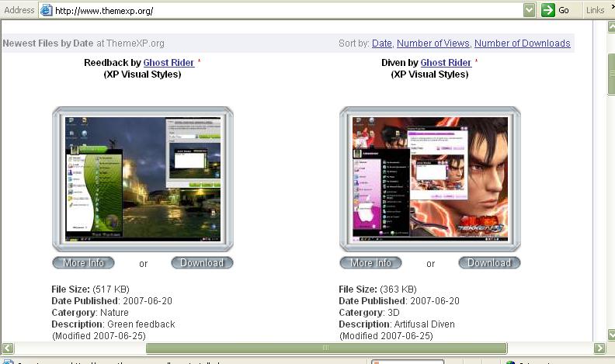This screenshot has height=364, width=615.
Task: Open the Diven Tekken theme thumbnail
Action: [x=430, y=179]
